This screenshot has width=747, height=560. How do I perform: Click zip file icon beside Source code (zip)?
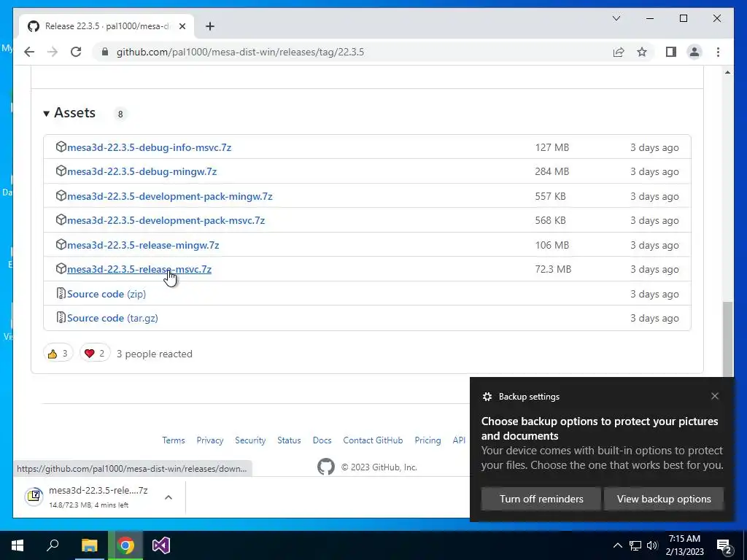pos(61,293)
